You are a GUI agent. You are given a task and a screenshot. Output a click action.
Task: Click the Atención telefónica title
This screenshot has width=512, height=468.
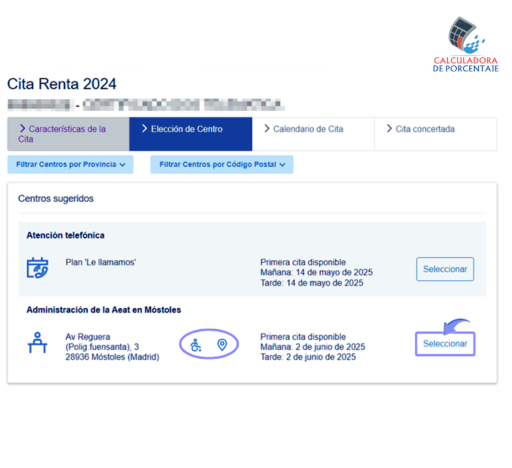pyautogui.click(x=65, y=235)
